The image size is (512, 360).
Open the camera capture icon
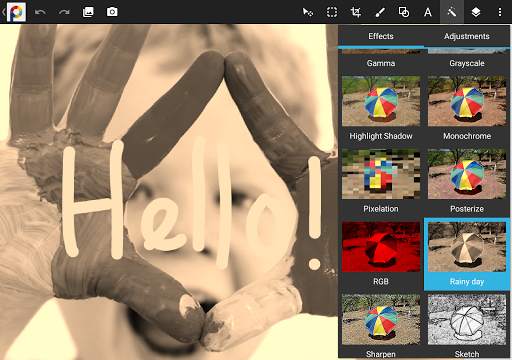tap(112, 12)
